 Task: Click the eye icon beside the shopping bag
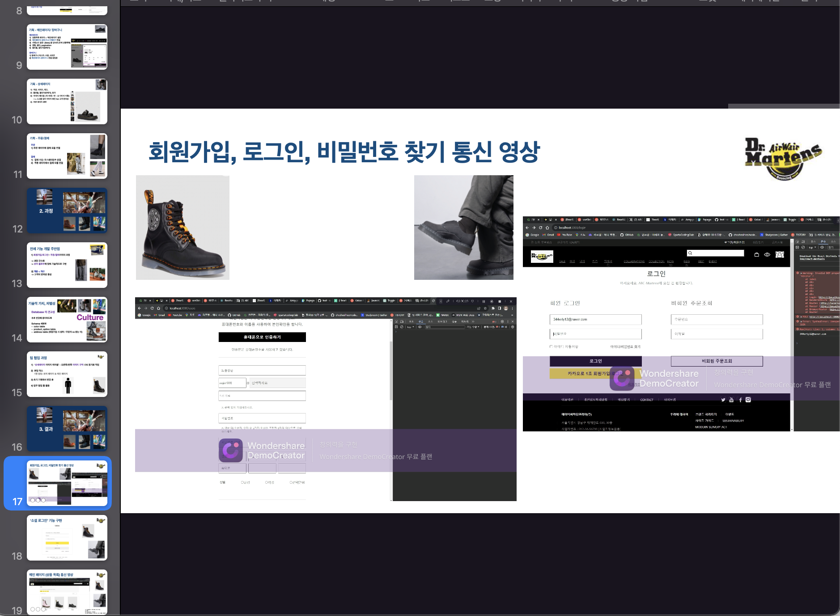[x=767, y=254]
